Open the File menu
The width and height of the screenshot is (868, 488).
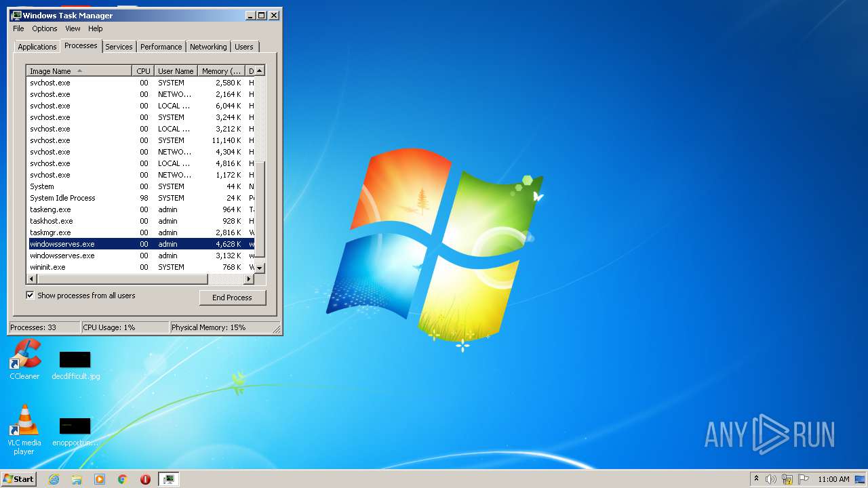[x=18, y=28]
